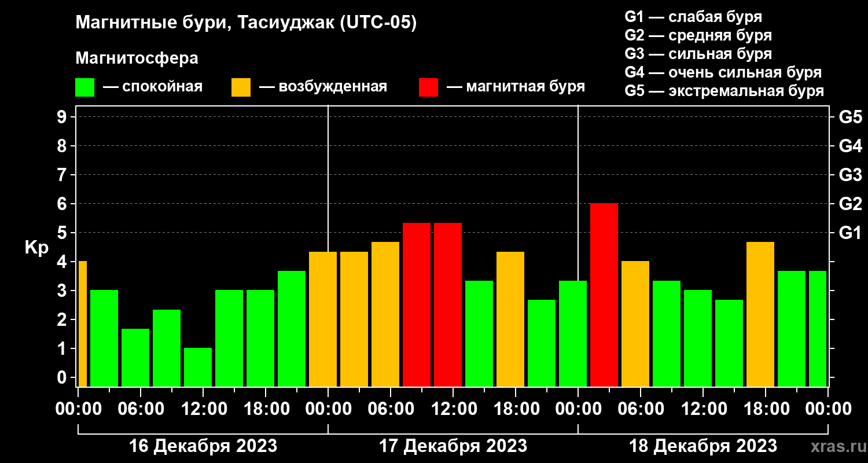Click the right-axis 'G1' level label
Screen dimensions: 868x463
(x=850, y=233)
